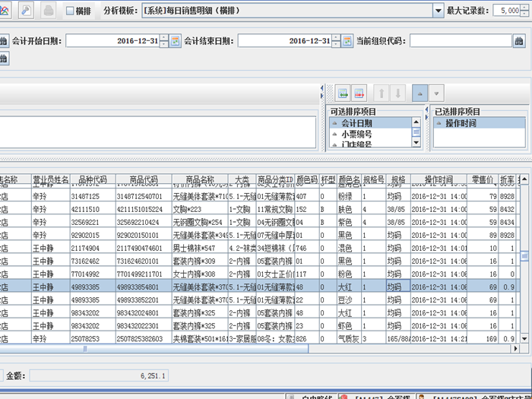Select 操作时间 in the selected sort list
Screen dimensions: 532x399
[461, 123]
